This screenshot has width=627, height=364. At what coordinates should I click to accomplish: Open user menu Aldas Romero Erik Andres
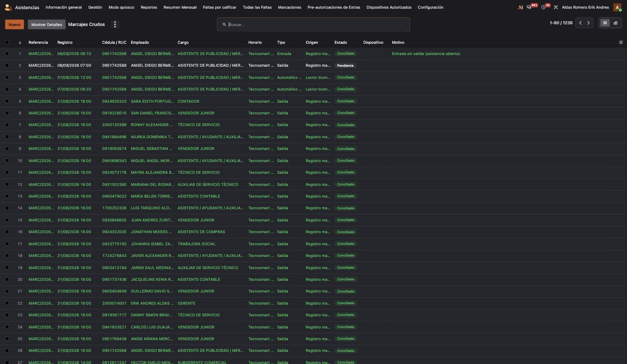pyautogui.click(x=585, y=7)
